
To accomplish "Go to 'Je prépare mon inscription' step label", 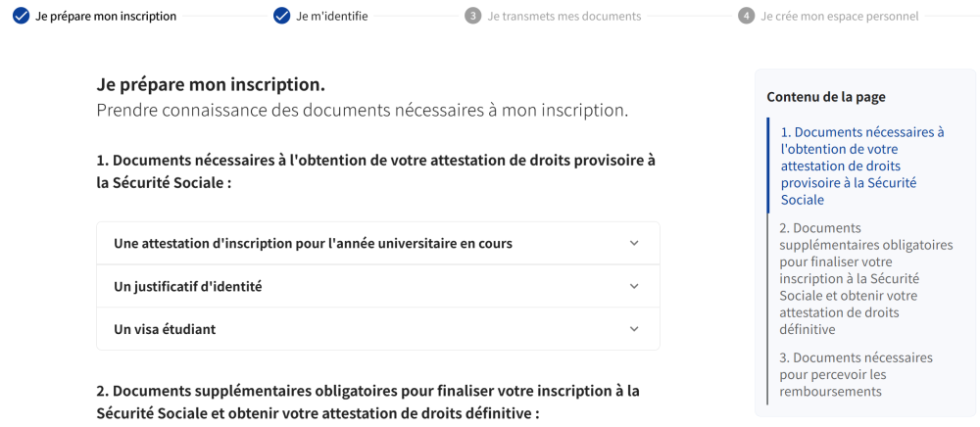I will pos(106,17).
